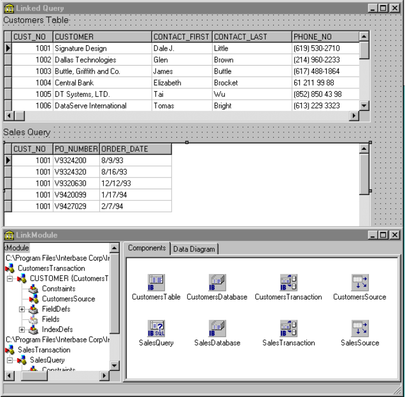Screen dimensions: 405x397
Task: Click the Customers Table vertical scrollbar thumb
Action: click(364, 50)
